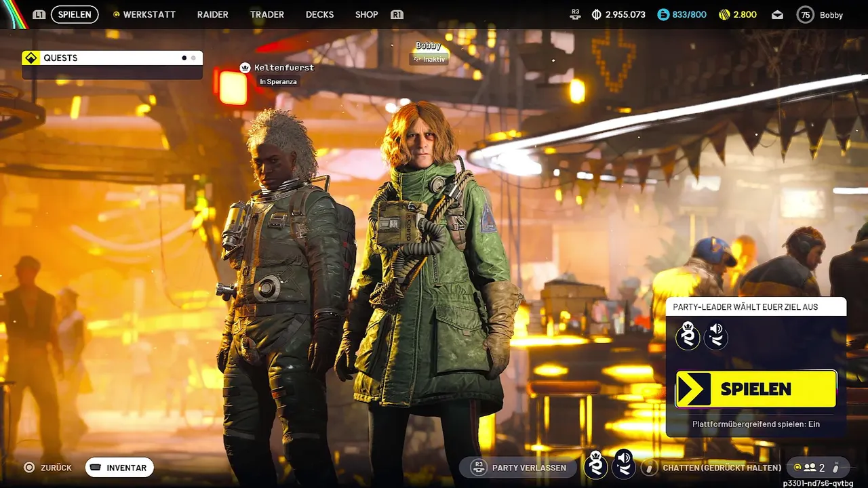Click 'Plattformübergreifend spielen: Ein' crossplay text
868x488 pixels.
tap(756, 424)
